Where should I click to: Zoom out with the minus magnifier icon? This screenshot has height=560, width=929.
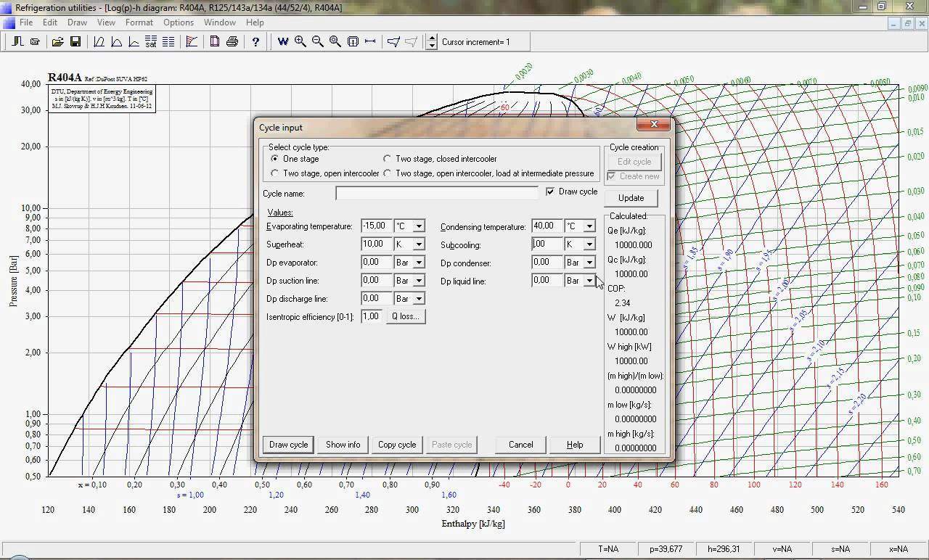318,42
